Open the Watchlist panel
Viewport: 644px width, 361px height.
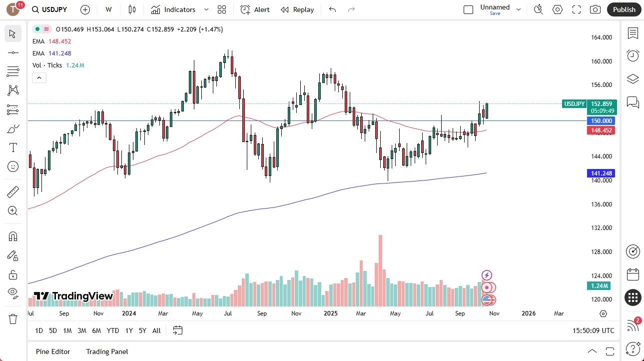click(x=632, y=33)
